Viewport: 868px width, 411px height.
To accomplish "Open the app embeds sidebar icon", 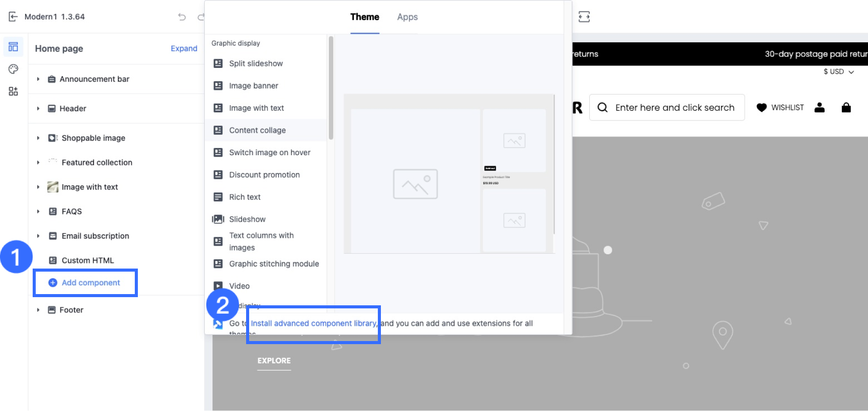I will click(13, 91).
